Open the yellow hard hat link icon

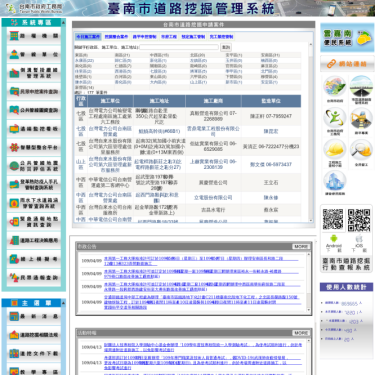[334, 150]
